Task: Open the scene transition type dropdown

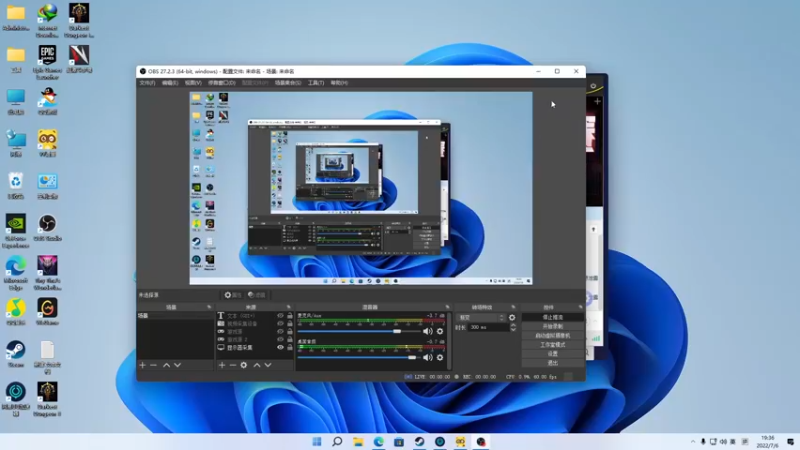Action: point(480,317)
